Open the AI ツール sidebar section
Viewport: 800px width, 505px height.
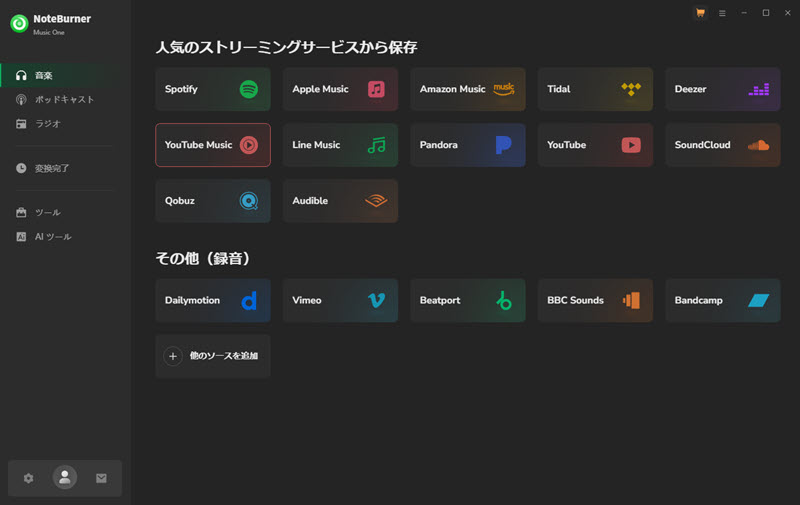(x=65, y=237)
